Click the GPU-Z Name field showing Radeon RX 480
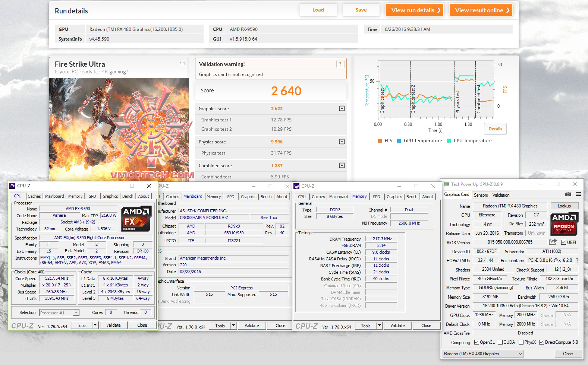This screenshot has height=365, width=588. click(x=510, y=206)
